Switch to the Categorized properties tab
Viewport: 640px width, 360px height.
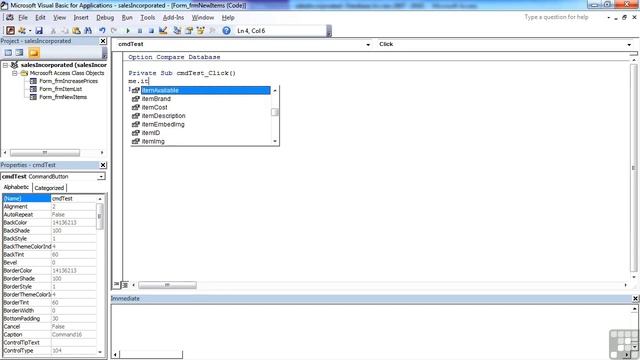[49, 188]
